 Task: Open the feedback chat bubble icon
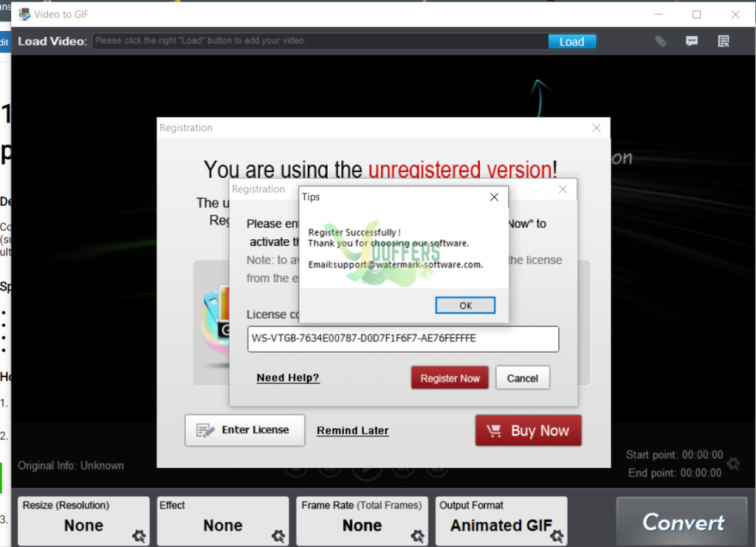(x=692, y=41)
